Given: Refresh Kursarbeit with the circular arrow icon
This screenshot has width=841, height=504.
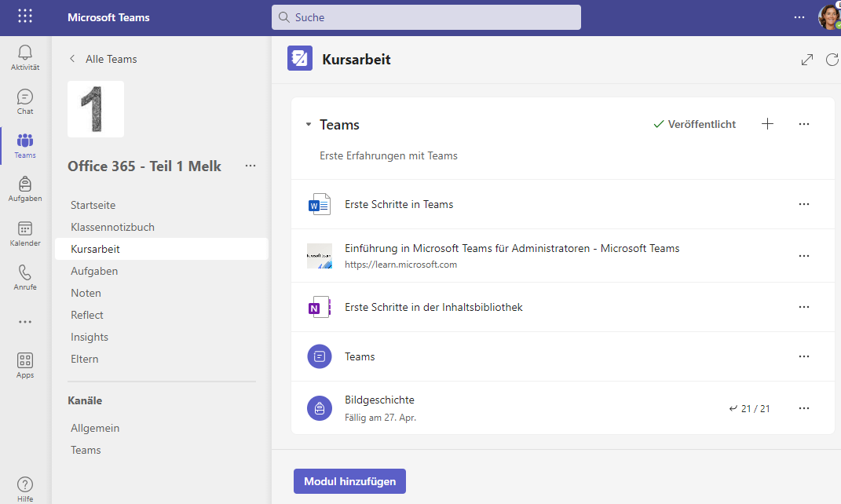Looking at the screenshot, I should 832,59.
